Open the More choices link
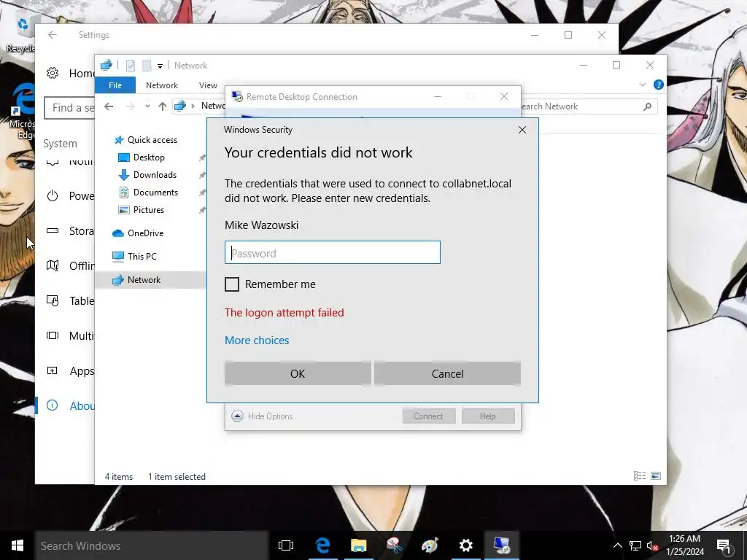The height and width of the screenshot is (560, 747). point(257,341)
